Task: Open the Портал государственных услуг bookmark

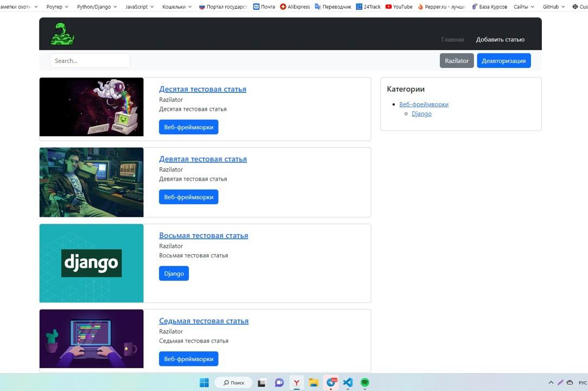Action: click(223, 7)
